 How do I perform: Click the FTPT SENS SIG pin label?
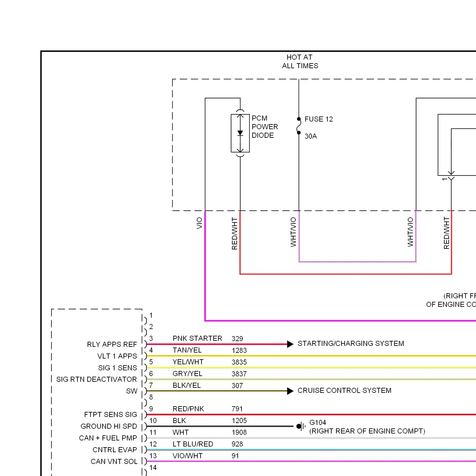[x=110, y=414]
